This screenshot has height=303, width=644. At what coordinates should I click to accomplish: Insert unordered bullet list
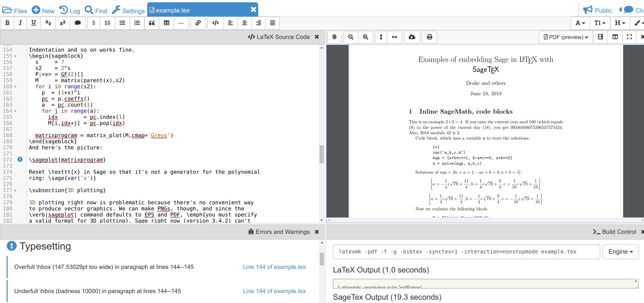pos(122,23)
